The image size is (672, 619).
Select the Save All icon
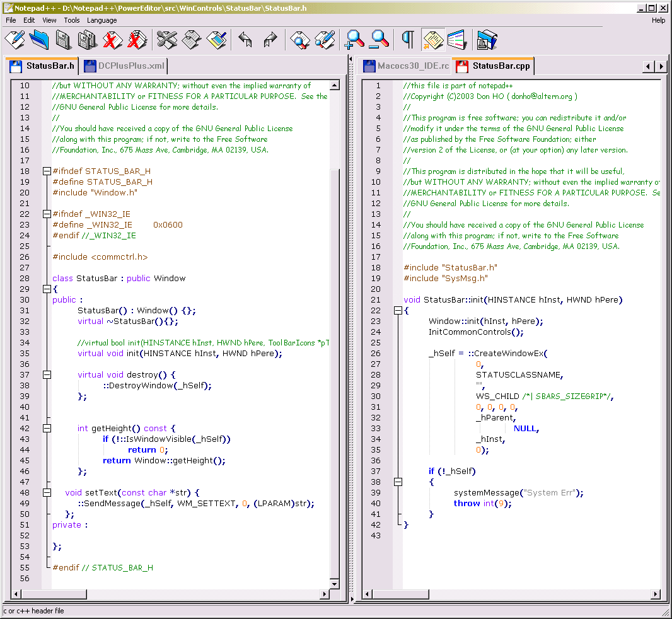[x=86, y=40]
